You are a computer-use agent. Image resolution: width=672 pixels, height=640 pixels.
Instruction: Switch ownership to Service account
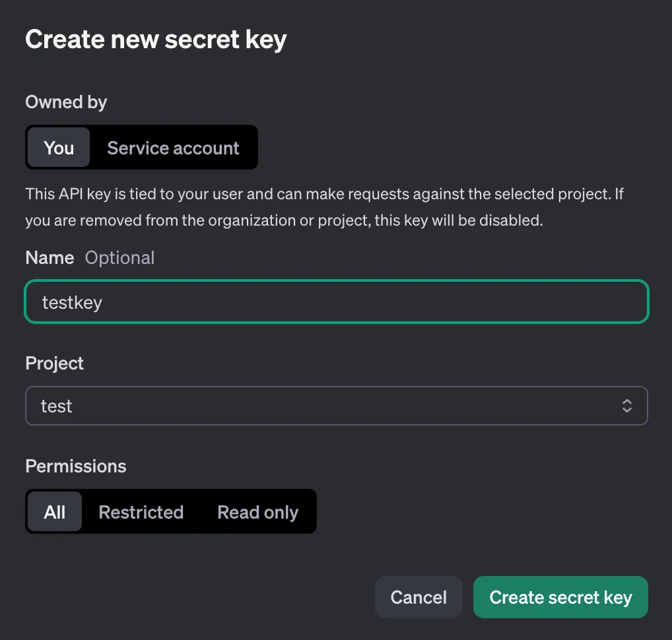click(173, 148)
